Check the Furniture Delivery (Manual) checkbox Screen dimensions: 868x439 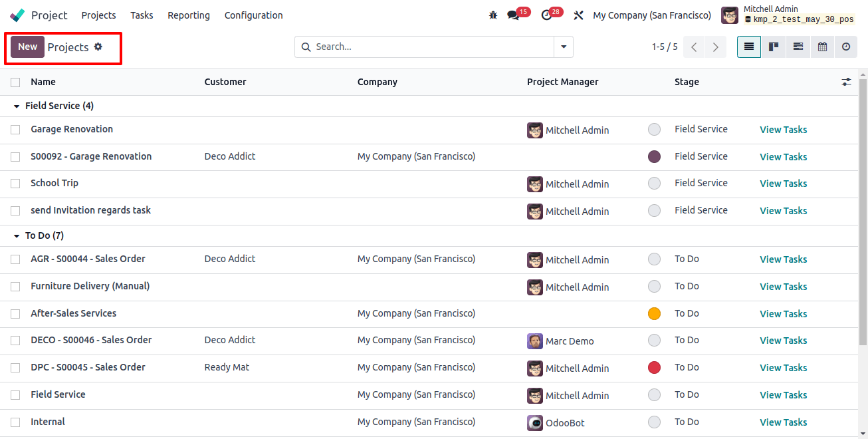[x=15, y=287]
